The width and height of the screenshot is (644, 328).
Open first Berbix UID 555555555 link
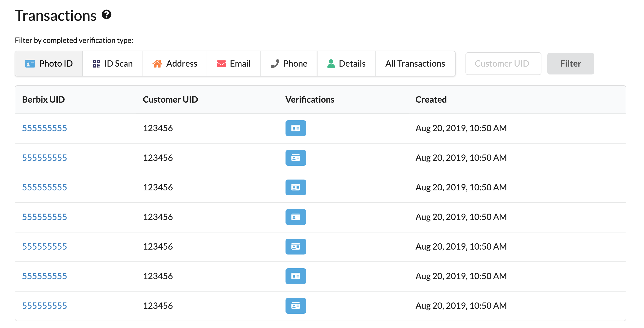(x=44, y=128)
